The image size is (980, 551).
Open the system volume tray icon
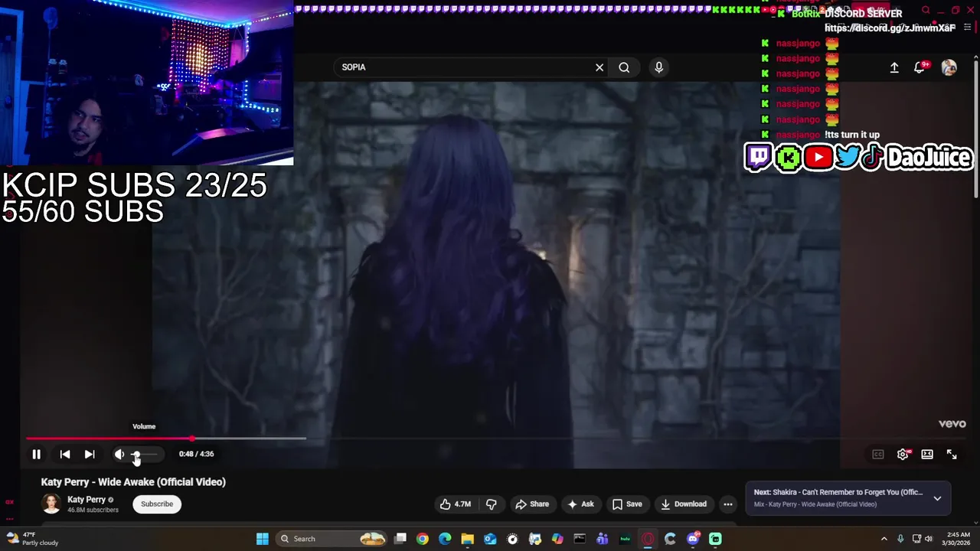click(929, 539)
